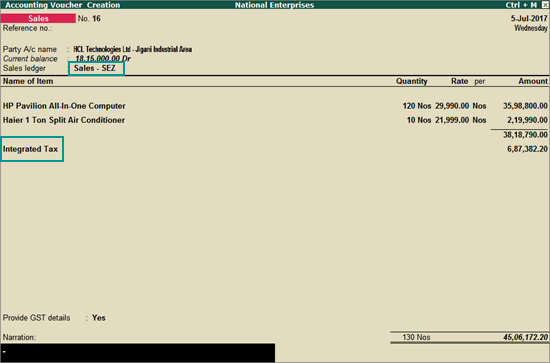Screen dimensions: 550x363
Task: Click the rate 21,999.00
Action: pyautogui.click(x=452, y=120)
